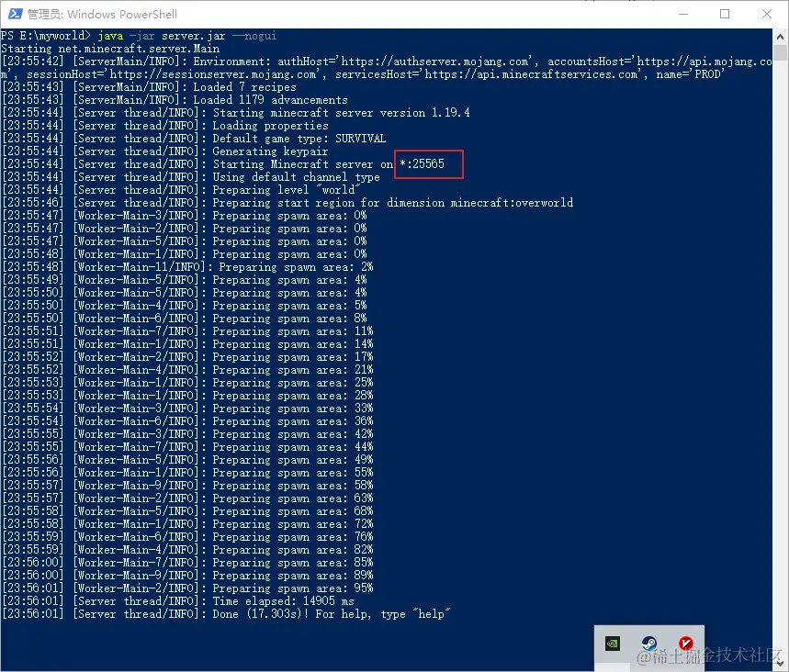Click the 'Preparing spawn area: 72%' line
The image size is (789, 672).
tap(187, 524)
